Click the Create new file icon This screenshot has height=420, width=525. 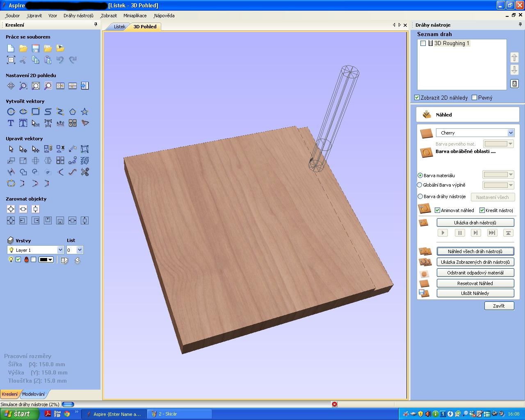(x=11, y=48)
